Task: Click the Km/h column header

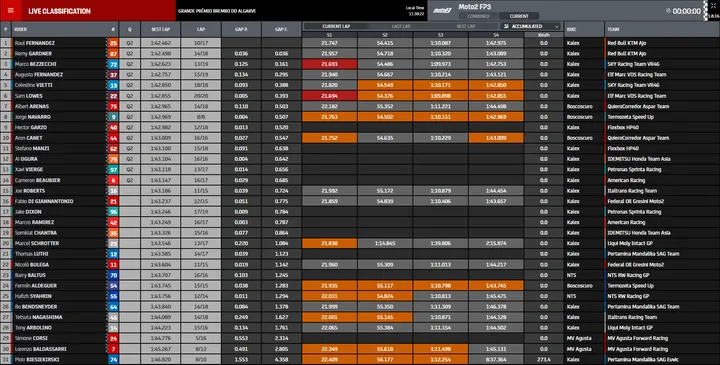Action: (x=544, y=35)
